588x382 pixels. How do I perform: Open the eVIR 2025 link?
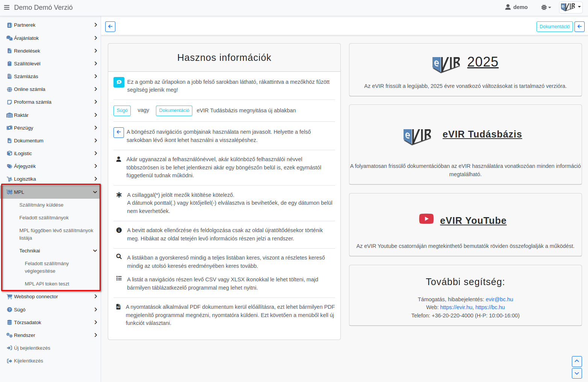click(483, 62)
